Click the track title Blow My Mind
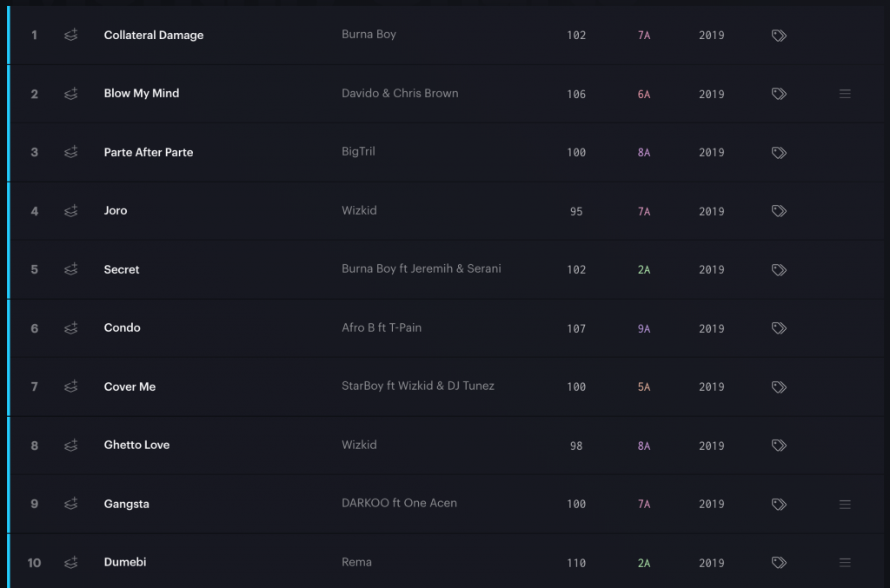This screenshot has width=890, height=588. (142, 94)
